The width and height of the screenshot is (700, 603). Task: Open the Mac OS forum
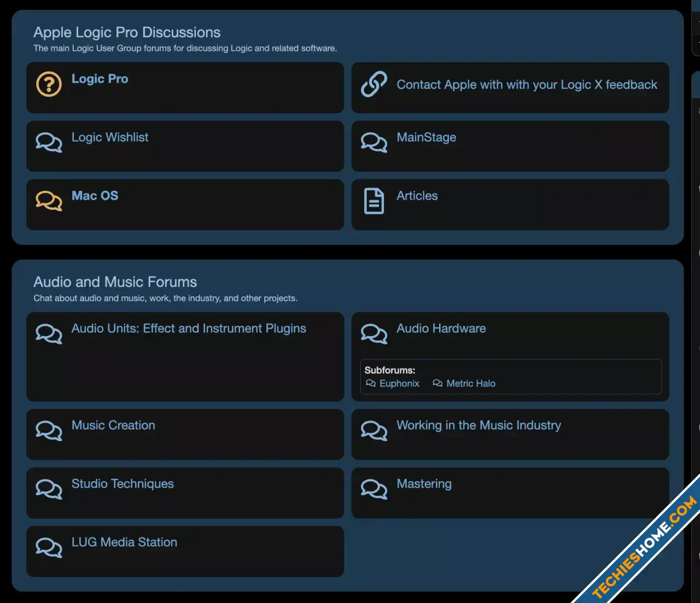click(95, 196)
